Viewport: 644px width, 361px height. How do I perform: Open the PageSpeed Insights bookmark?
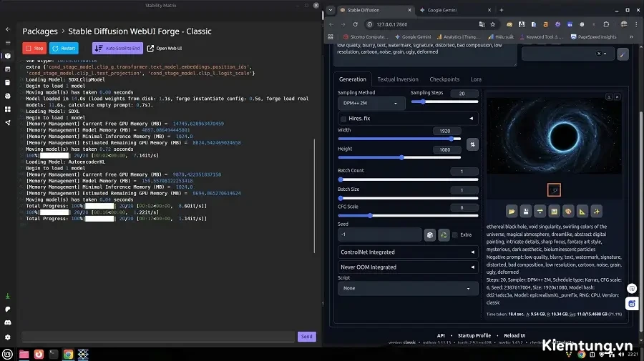593,37
